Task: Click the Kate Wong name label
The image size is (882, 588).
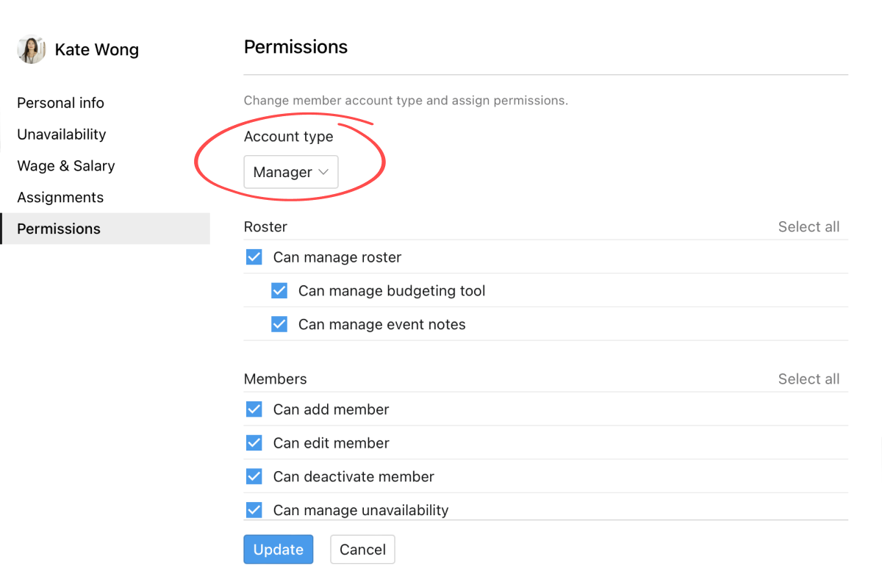Action: (96, 49)
